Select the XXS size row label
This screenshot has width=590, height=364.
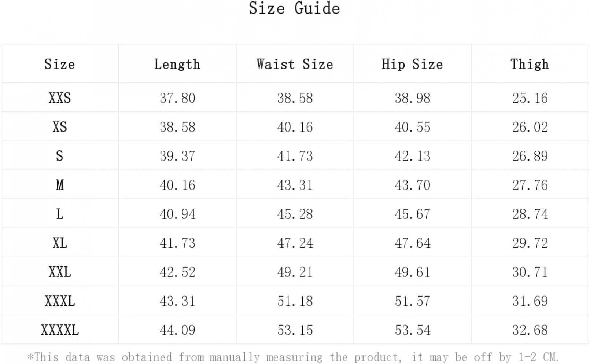(60, 98)
